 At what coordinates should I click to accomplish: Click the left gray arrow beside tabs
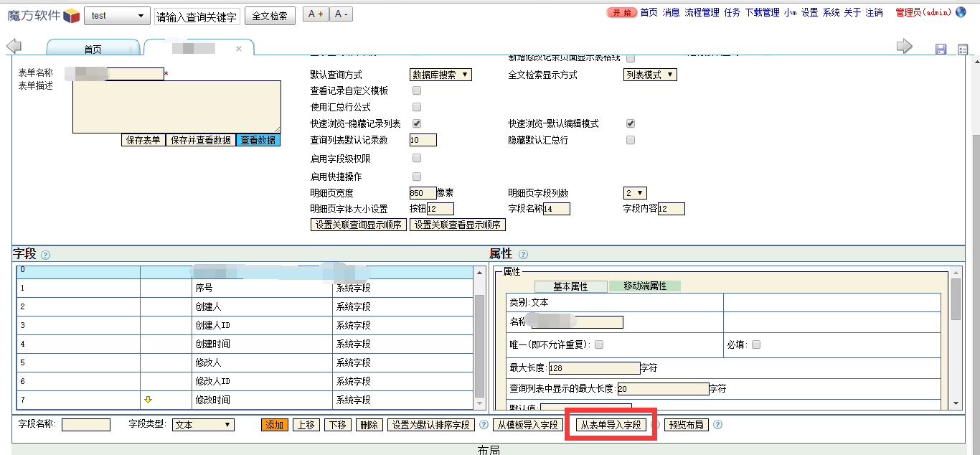click(x=14, y=47)
